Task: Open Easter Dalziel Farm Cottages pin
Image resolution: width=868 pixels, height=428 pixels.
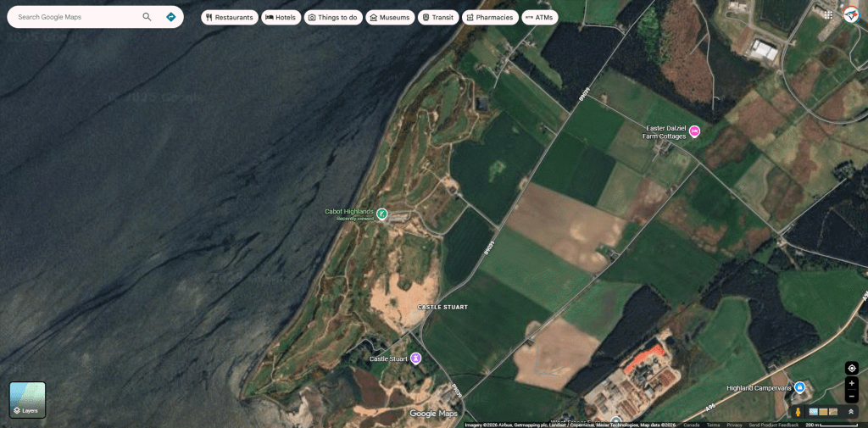Action: (694, 131)
